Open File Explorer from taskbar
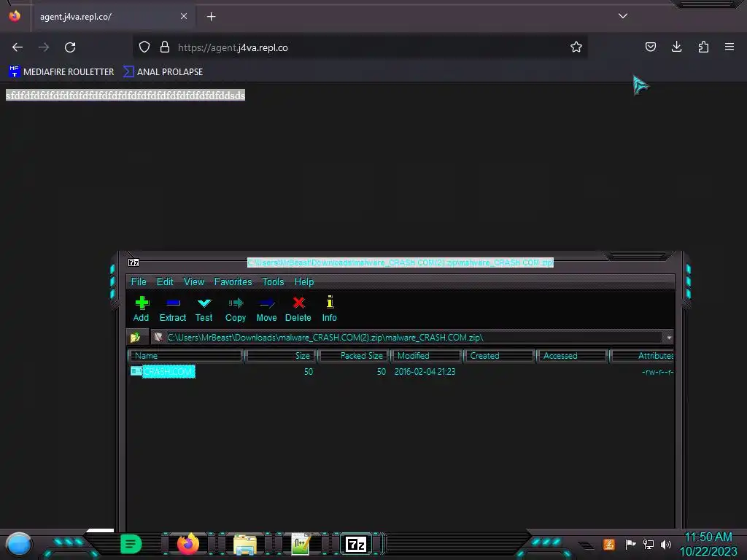The height and width of the screenshot is (560, 747). pos(245,545)
